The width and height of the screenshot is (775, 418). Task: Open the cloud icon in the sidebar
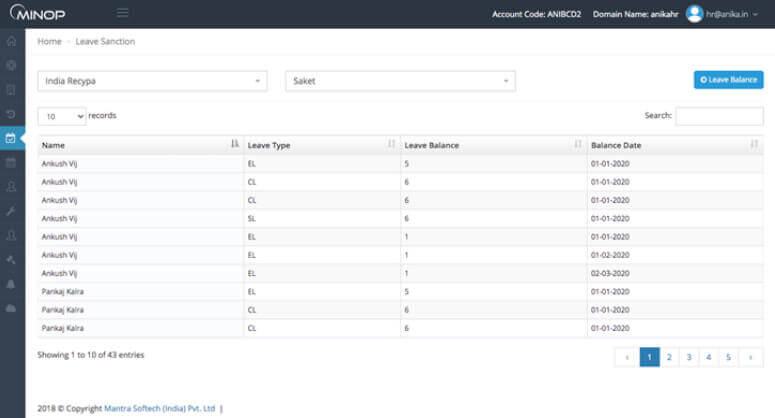(x=11, y=308)
